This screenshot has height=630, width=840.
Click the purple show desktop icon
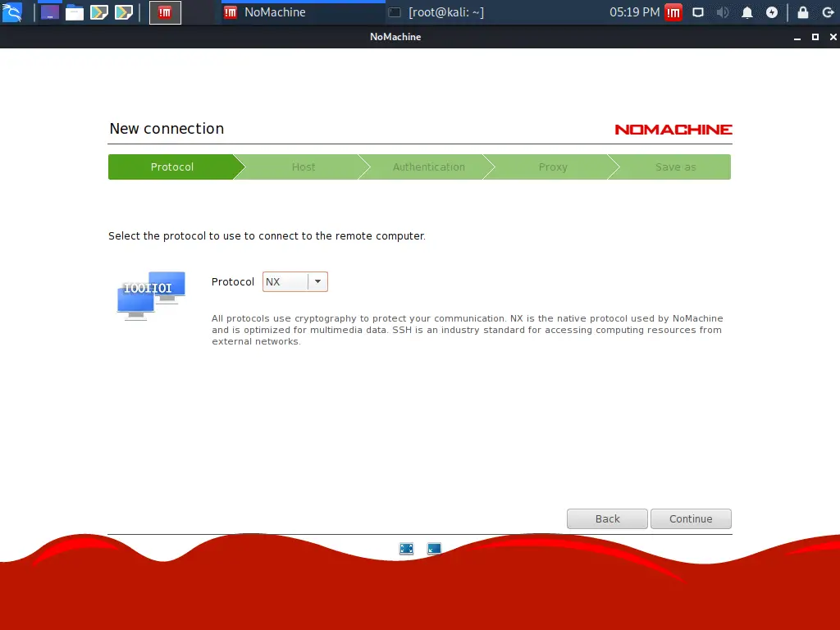[x=50, y=12]
